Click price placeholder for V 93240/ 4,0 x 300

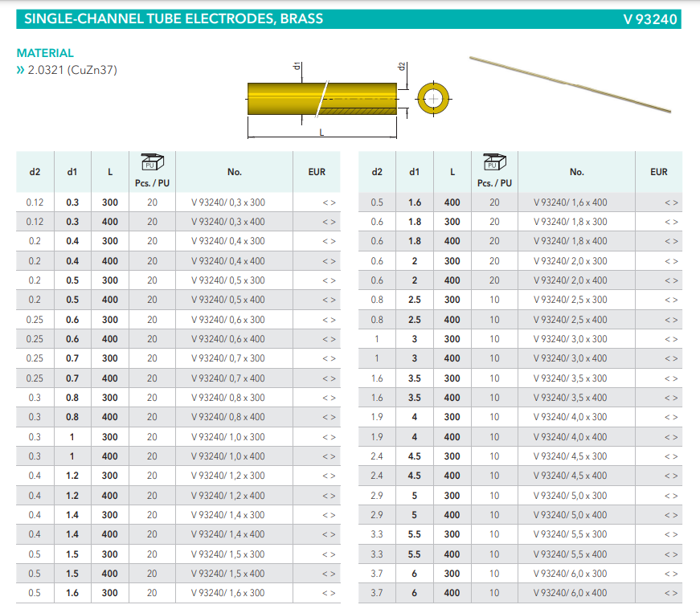671,417
